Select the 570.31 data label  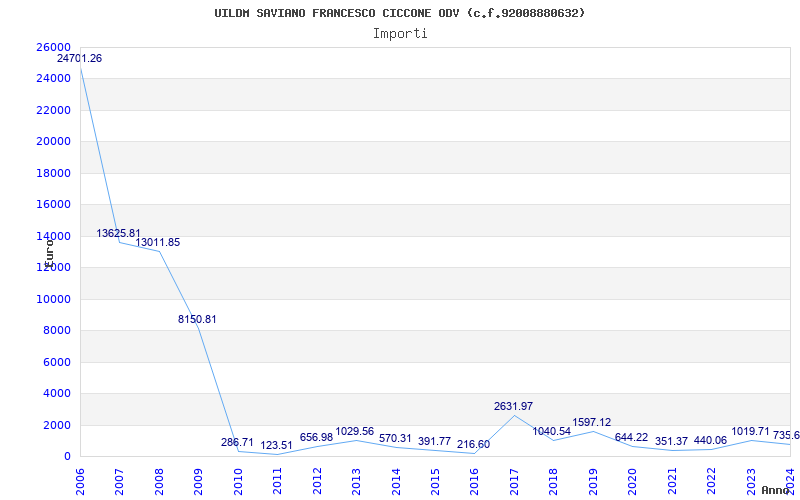coord(395,438)
